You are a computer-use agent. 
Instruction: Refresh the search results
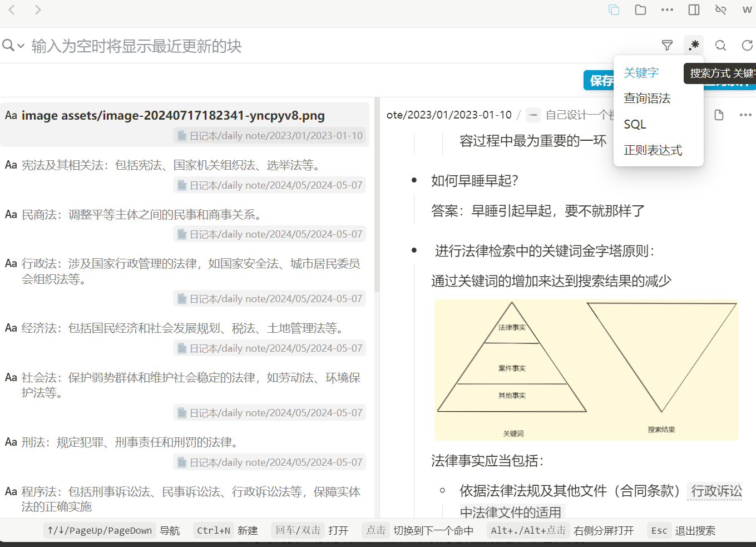(x=747, y=46)
